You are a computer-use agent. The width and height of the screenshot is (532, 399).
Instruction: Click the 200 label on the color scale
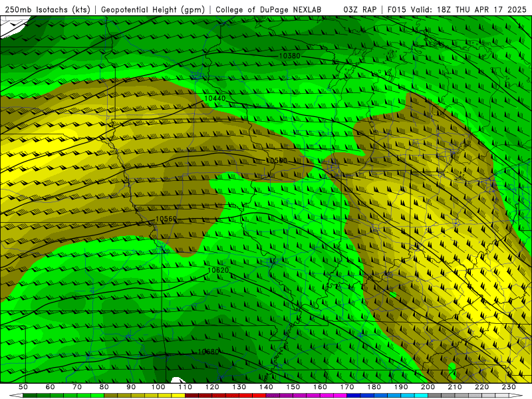(428, 387)
